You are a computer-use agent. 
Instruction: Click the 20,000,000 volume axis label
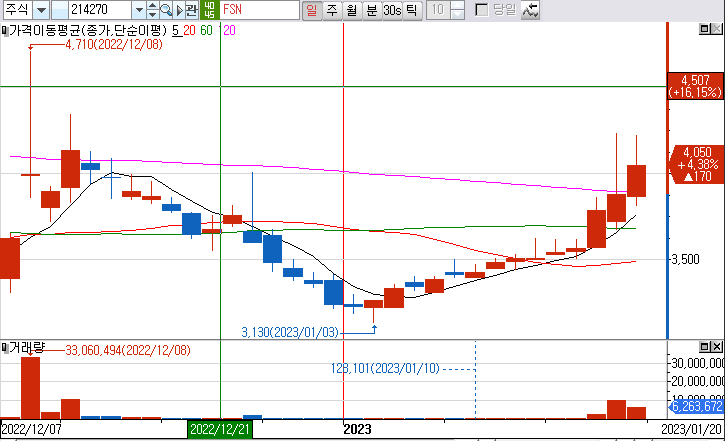pos(698,381)
